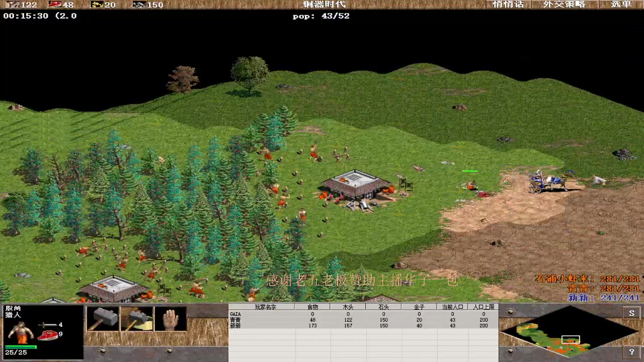Click the stone resource icon showing 150
Viewport: 644px width, 362px height.
(139, 5)
